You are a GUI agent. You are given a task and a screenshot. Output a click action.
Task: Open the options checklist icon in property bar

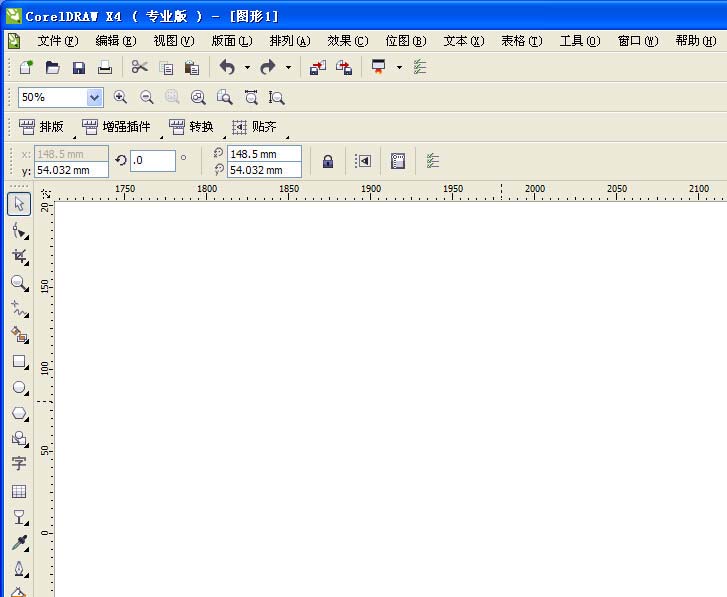coord(432,161)
